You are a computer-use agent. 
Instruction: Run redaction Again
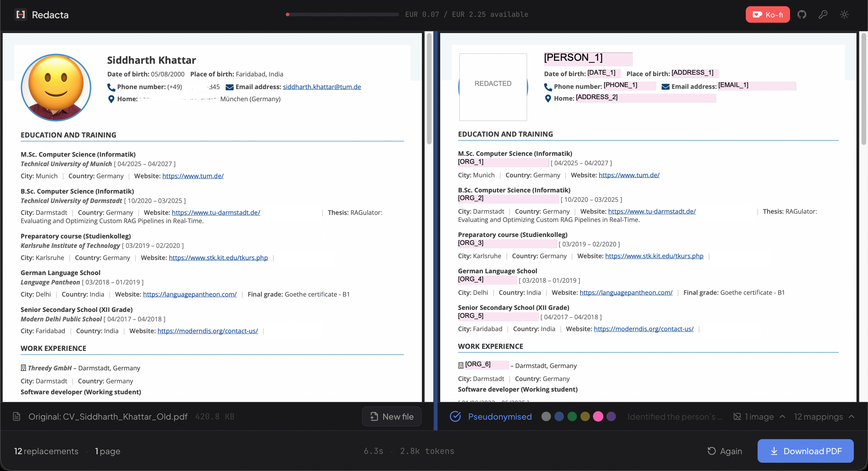click(x=725, y=451)
